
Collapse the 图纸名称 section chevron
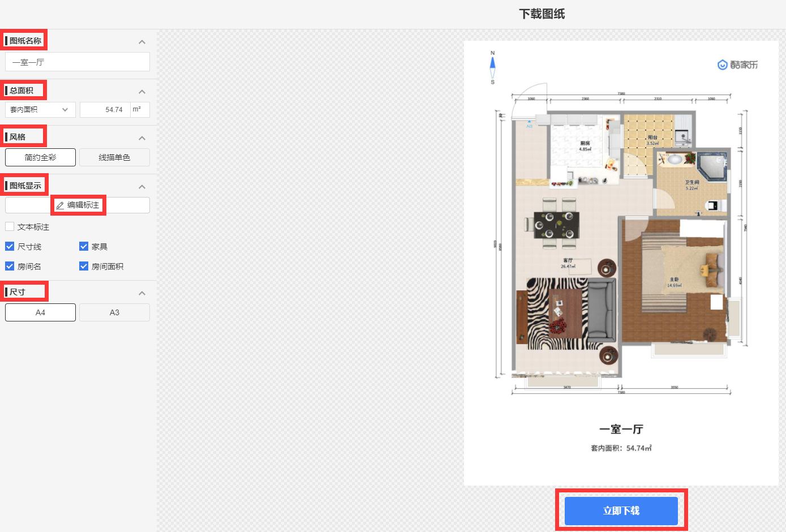point(142,41)
